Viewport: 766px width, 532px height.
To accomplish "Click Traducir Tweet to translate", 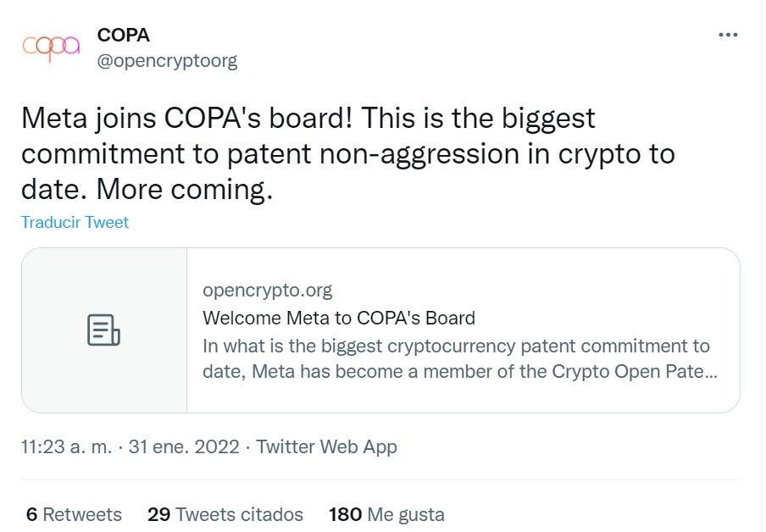I will click(x=75, y=223).
